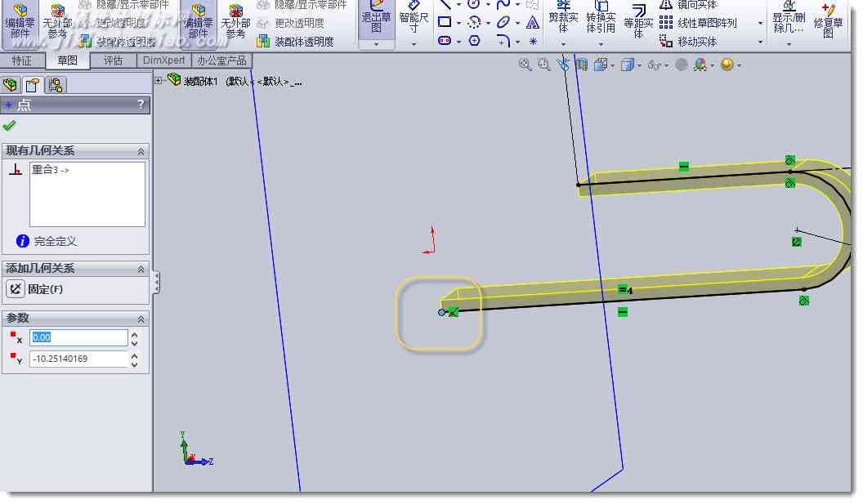Select the sketch fillet tool
The height and width of the screenshot is (504, 863).
click(x=503, y=41)
